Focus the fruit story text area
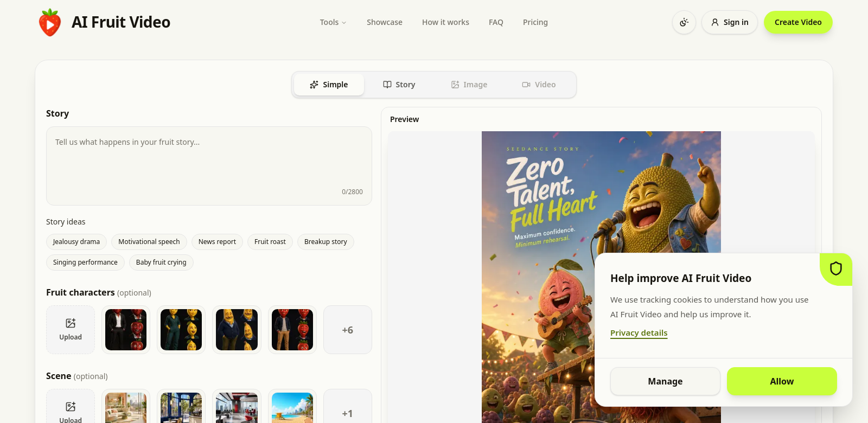 [209, 166]
